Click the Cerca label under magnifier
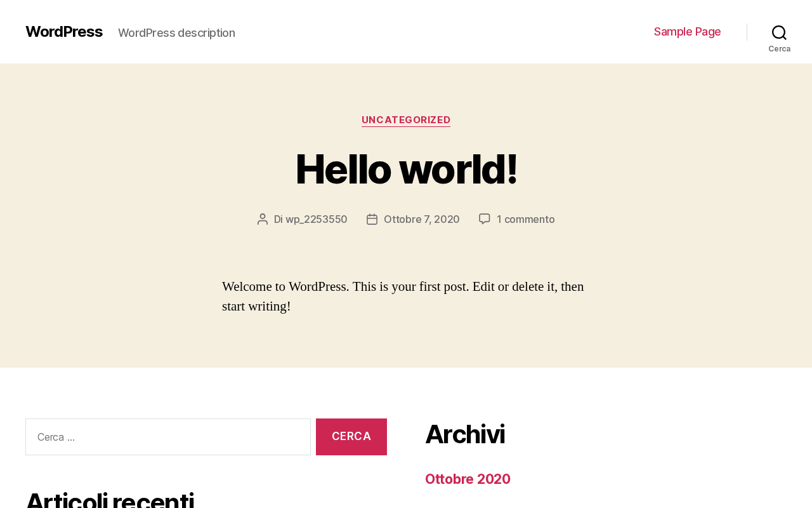Screen dimensions: 812x508 779,49
